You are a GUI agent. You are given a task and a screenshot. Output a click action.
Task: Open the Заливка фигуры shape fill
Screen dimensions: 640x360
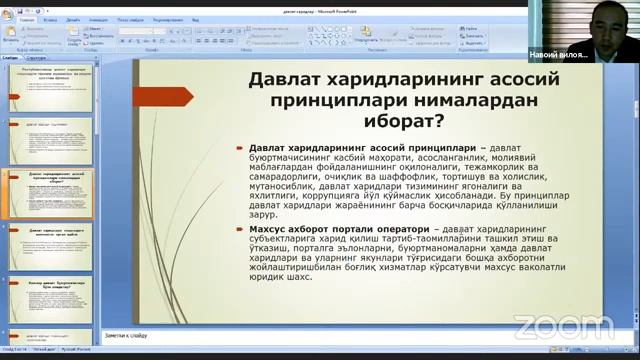coord(428,29)
